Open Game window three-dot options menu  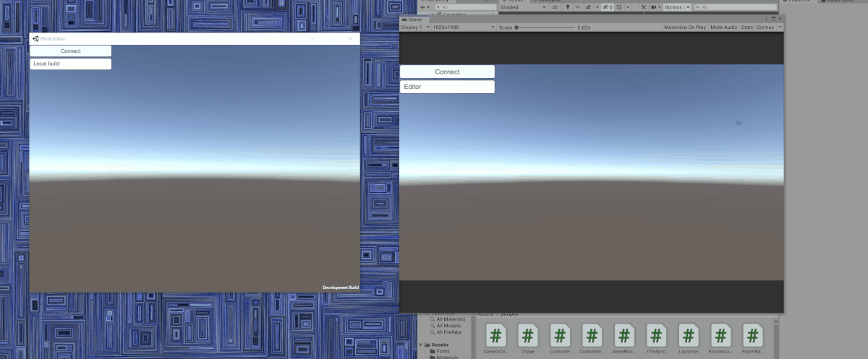[x=766, y=19]
